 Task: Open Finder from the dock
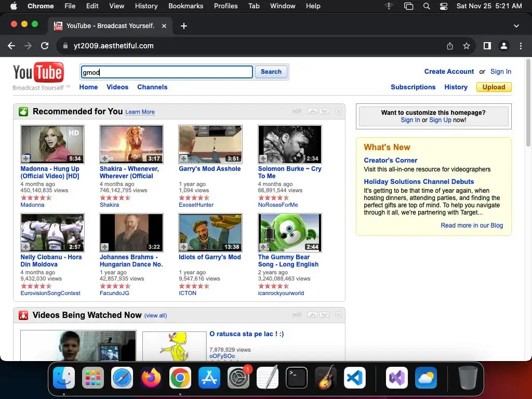64,378
